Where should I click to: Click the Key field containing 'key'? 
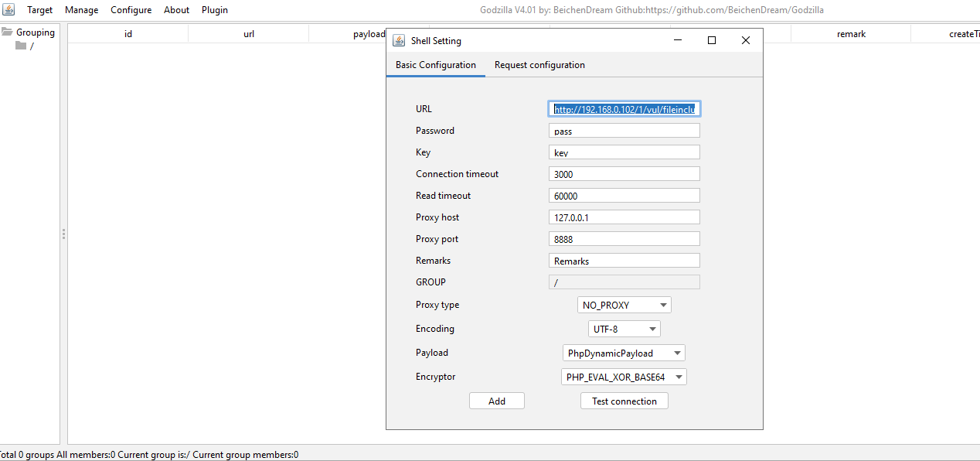click(x=624, y=152)
